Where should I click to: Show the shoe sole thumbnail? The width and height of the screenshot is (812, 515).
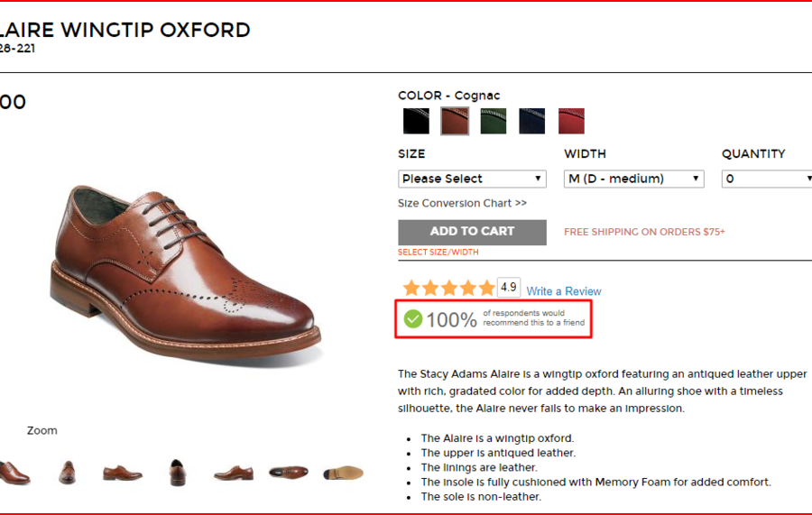click(343, 472)
